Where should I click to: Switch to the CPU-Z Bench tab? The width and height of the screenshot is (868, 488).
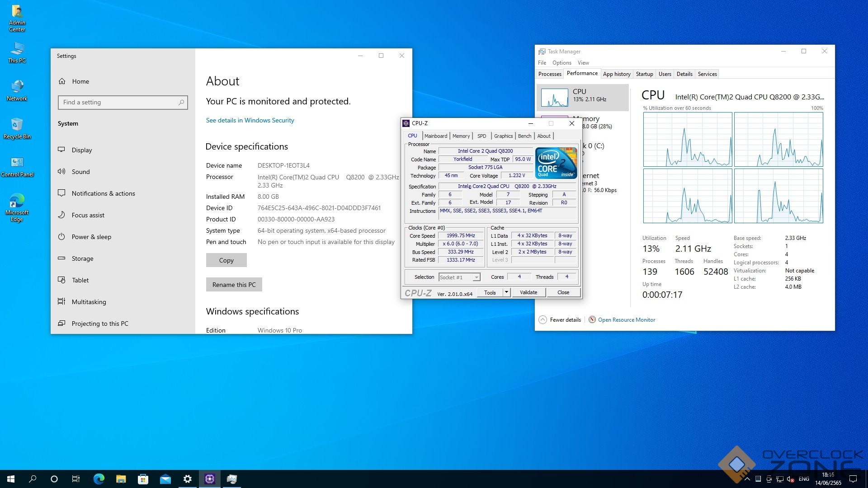524,136
